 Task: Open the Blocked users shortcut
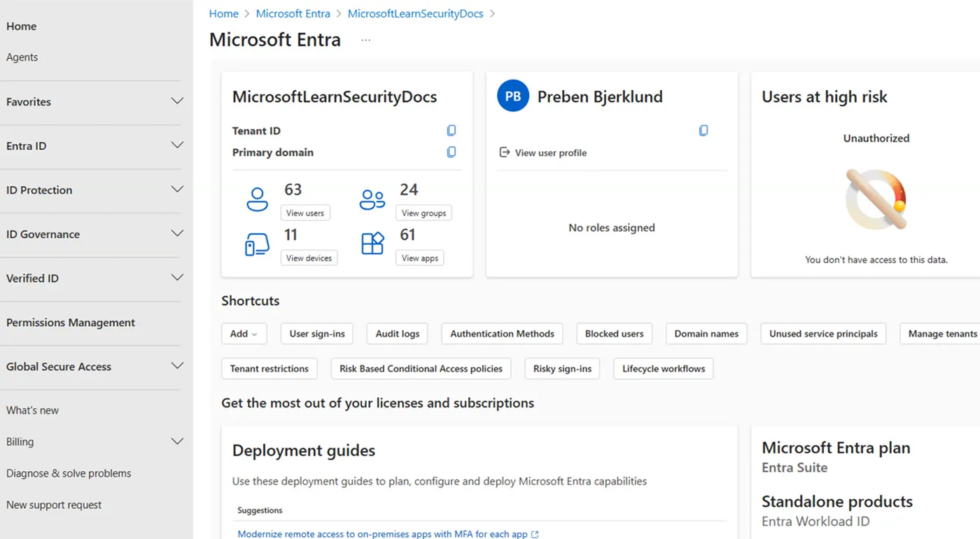tap(615, 334)
